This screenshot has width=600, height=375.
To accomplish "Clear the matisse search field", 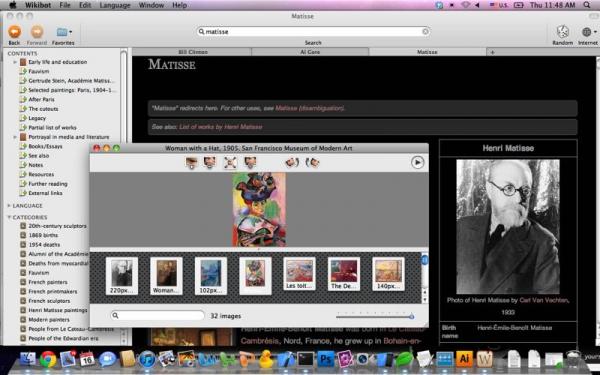I will tap(425, 31).
